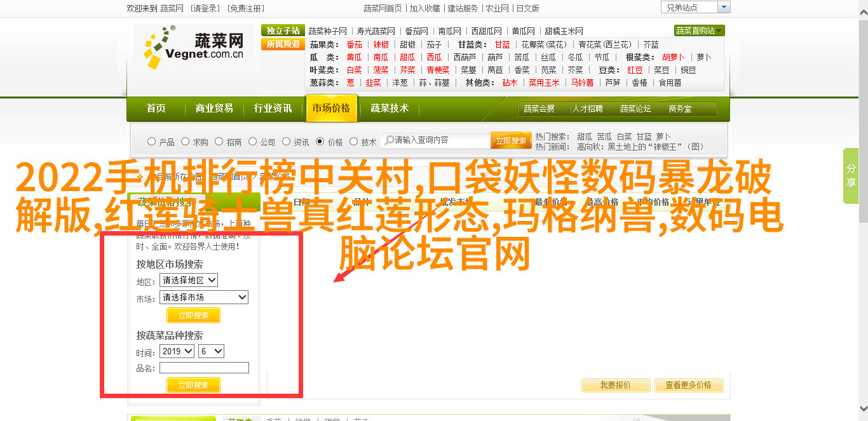Image resolution: width=868 pixels, height=421 pixels.
Task: Open the month dropdown showing 6
Action: (x=211, y=351)
